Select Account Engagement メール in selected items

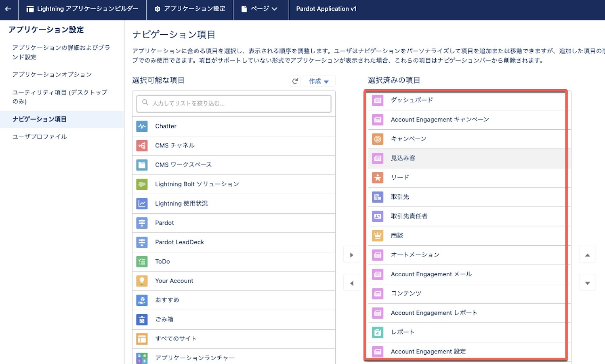coord(469,274)
